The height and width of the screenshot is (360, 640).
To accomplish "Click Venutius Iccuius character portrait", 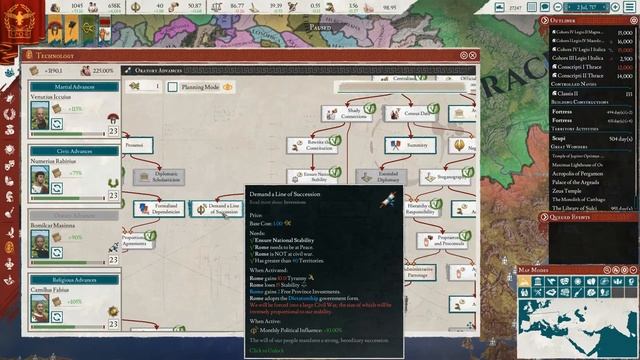I will [x=40, y=116].
